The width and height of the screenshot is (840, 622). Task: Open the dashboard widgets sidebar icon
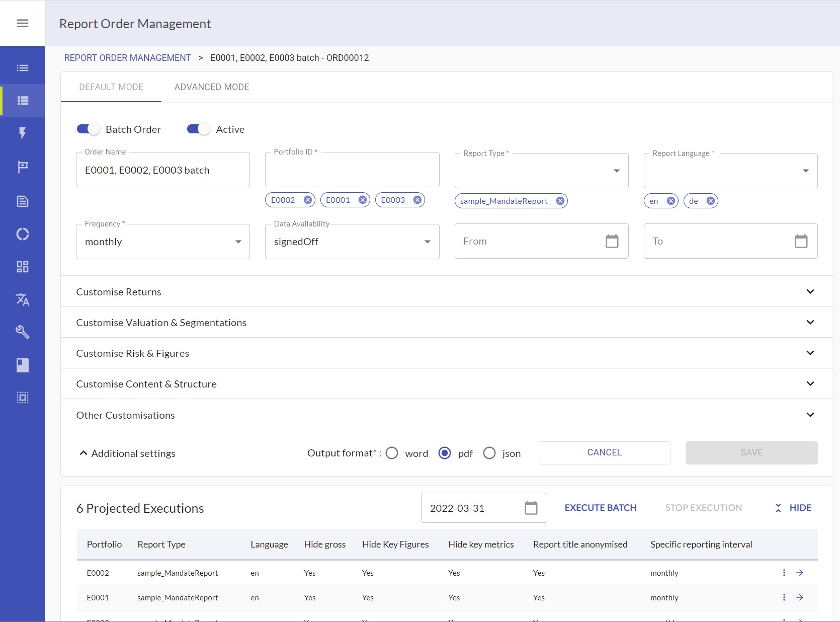click(x=23, y=267)
